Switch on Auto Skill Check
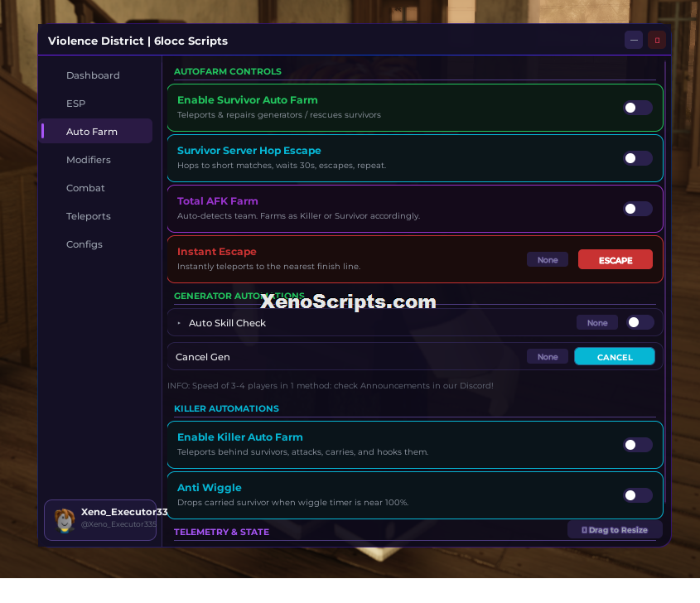The image size is (700, 603). coord(640,322)
